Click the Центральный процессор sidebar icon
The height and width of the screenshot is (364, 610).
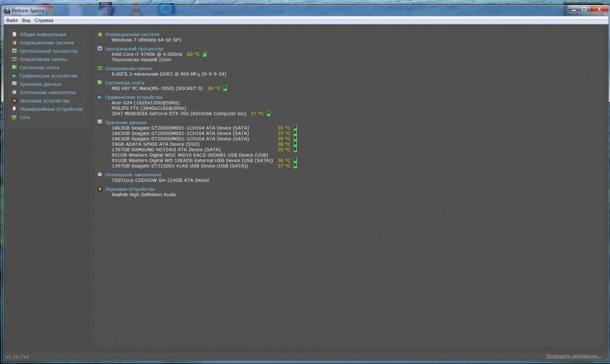14,51
